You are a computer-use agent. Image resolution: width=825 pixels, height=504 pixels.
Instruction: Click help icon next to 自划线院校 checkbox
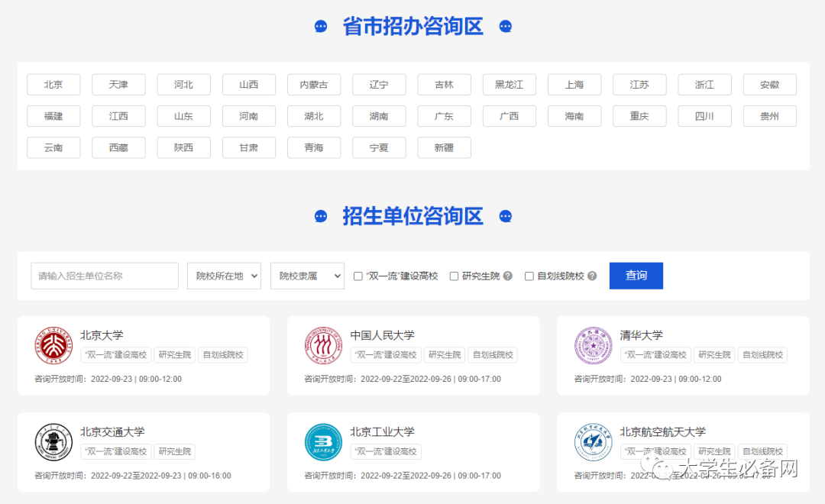coord(592,276)
